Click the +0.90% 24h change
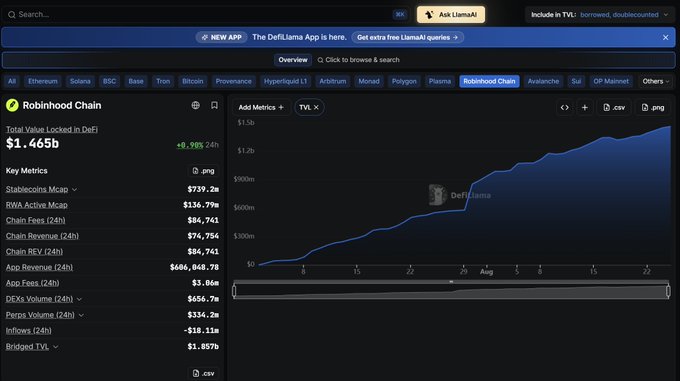Image resolution: width=680 pixels, height=381 pixels. pos(197,145)
